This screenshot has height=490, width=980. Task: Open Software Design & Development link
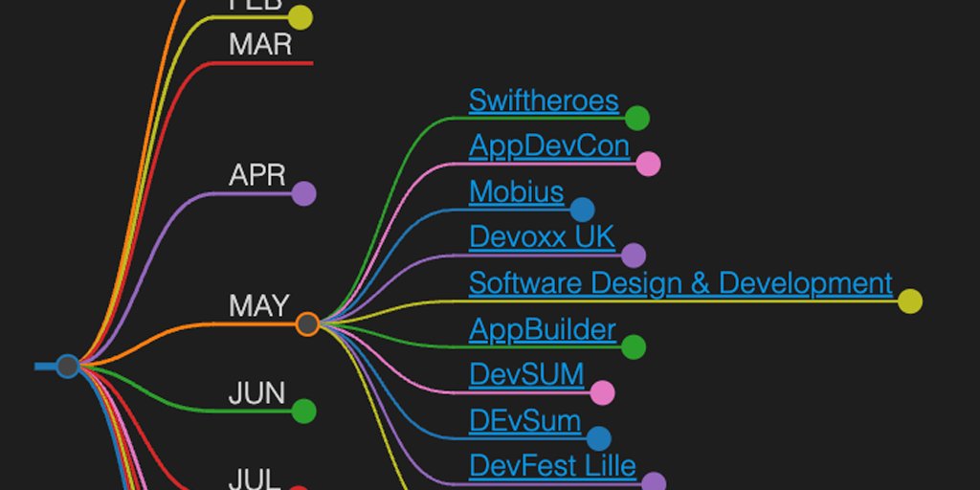click(x=680, y=283)
